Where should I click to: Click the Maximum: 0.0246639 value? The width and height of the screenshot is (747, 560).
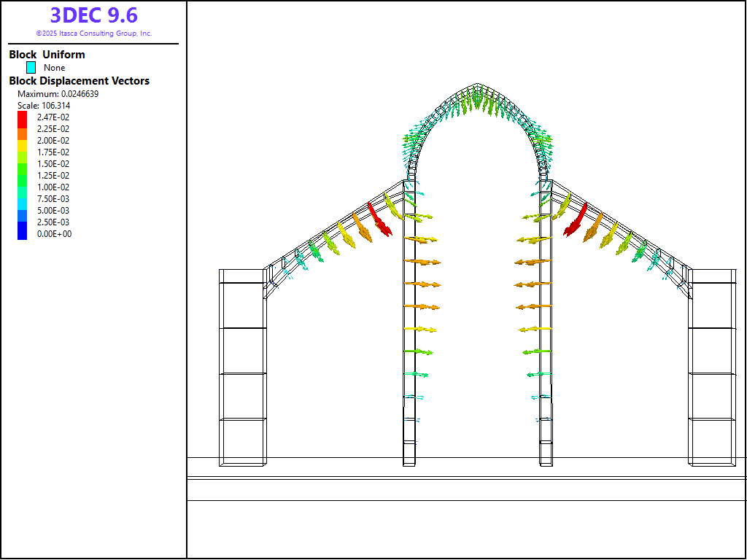click(58, 94)
